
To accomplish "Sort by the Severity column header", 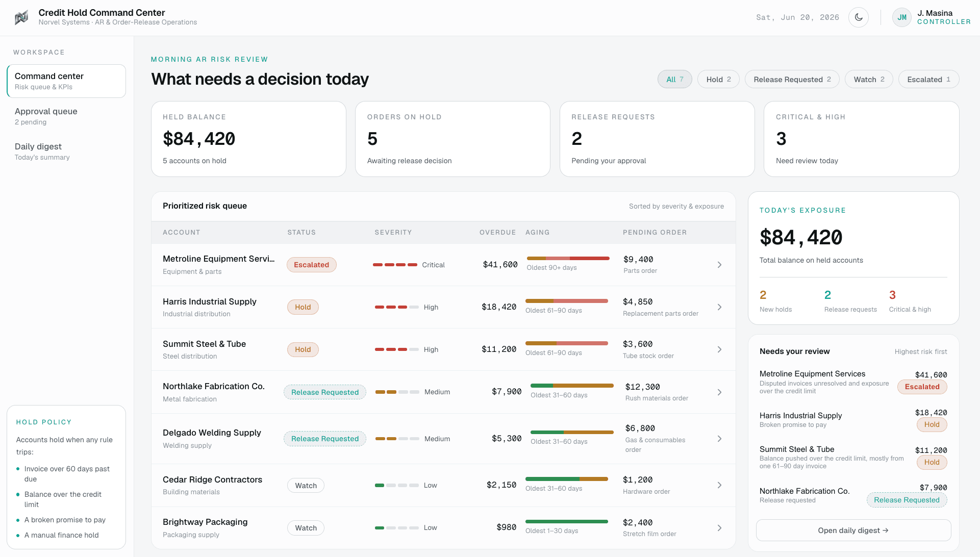I will pos(393,233).
